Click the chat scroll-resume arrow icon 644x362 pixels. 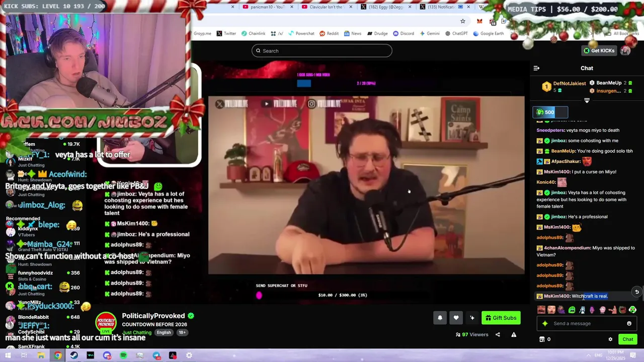coord(636,292)
